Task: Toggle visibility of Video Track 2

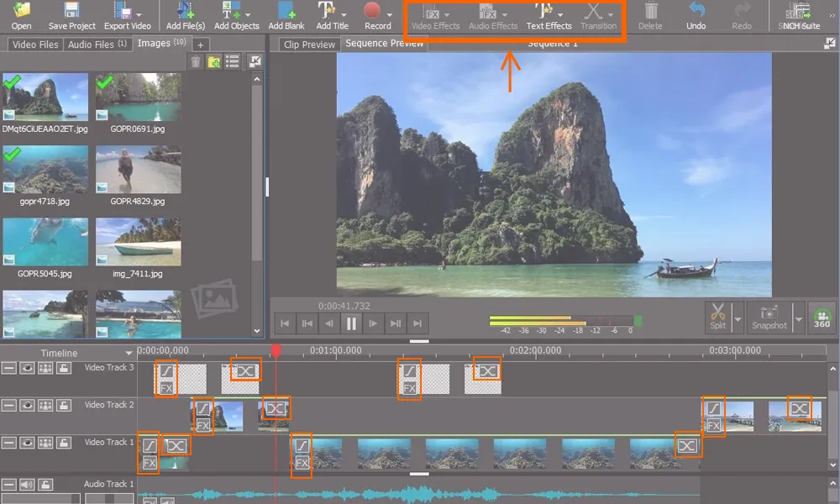Action: [x=28, y=406]
